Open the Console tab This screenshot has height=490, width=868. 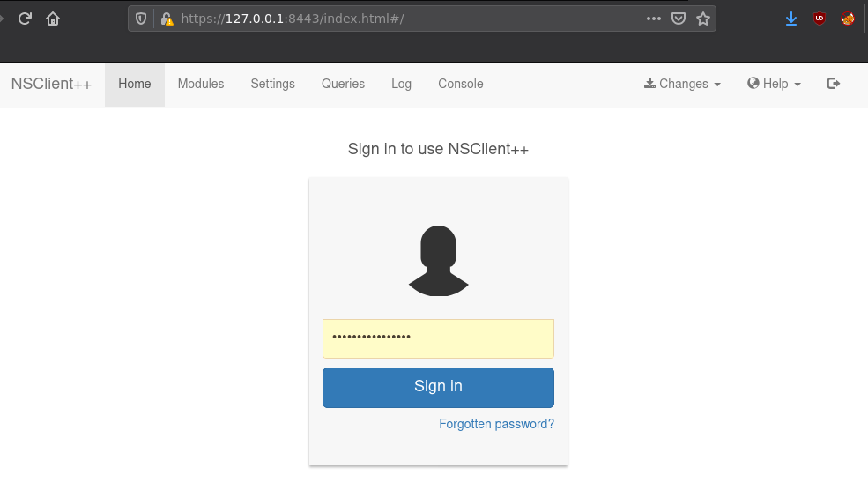click(461, 84)
